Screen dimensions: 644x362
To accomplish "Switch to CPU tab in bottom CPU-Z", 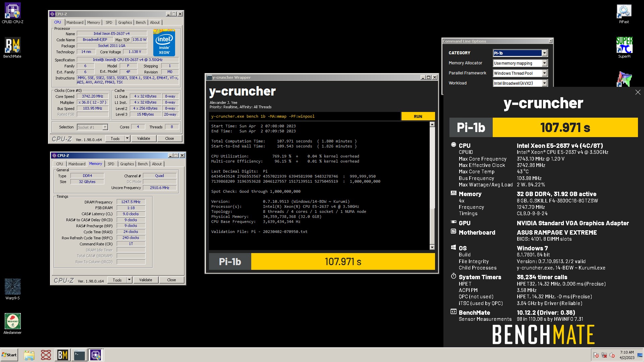I will click(x=59, y=164).
